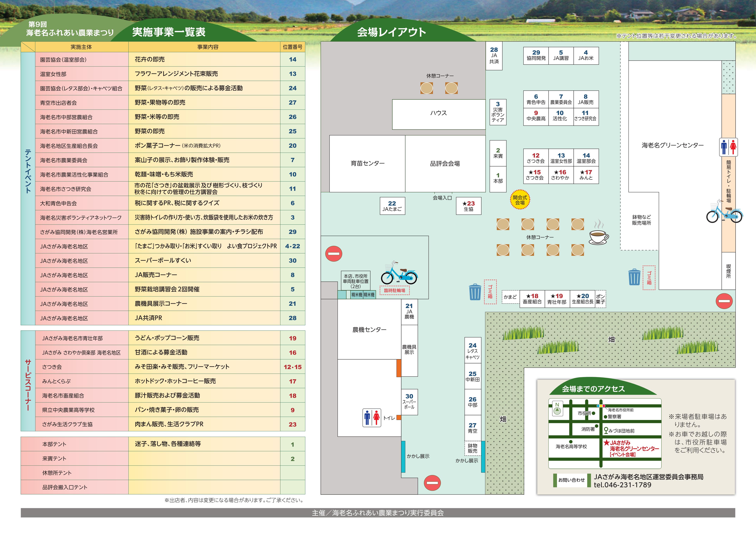Click the red star JAさがみ marker on access map
Viewport: 756px width, 534px height.
click(x=606, y=443)
